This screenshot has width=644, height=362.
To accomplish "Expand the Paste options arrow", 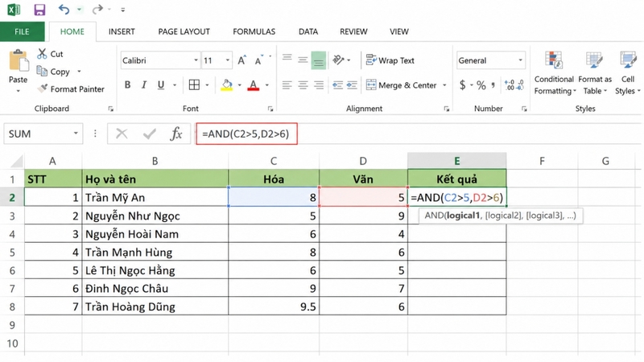I will coord(18,91).
